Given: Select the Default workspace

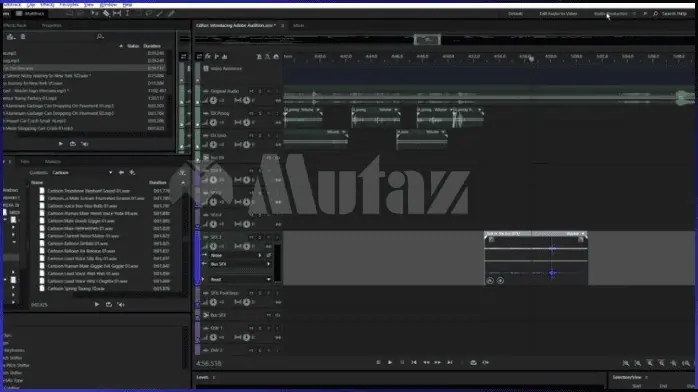Looking at the screenshot, I should (x=515, y=14).
